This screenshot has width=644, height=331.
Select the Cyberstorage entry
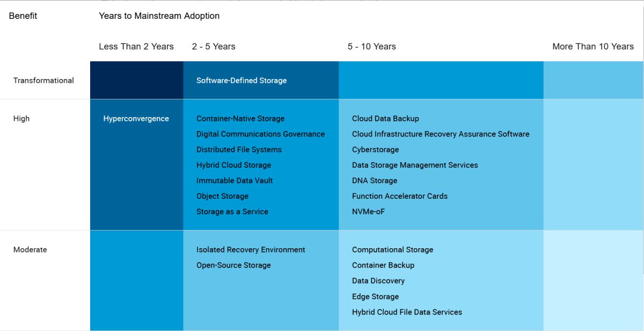[375, 150]
